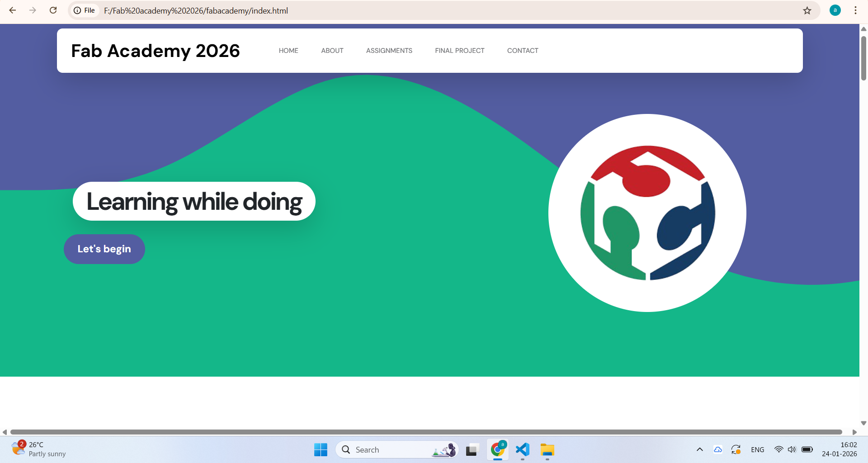
Task: Reload the page with refresh icon
Action: (53, 10)
